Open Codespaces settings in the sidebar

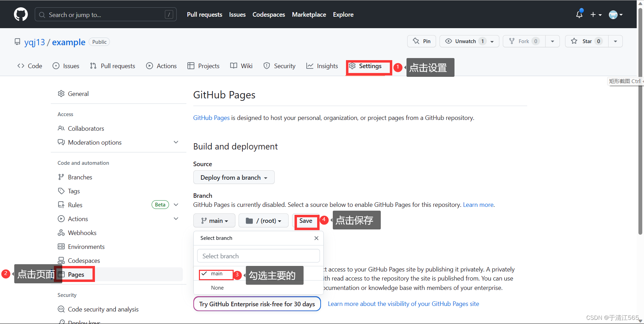(x=118, y=261)
